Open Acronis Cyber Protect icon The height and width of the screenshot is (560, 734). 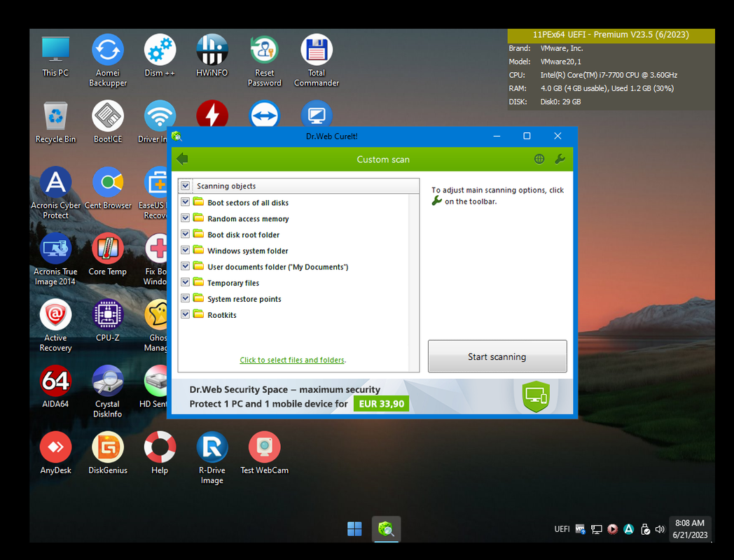(55, 192)
